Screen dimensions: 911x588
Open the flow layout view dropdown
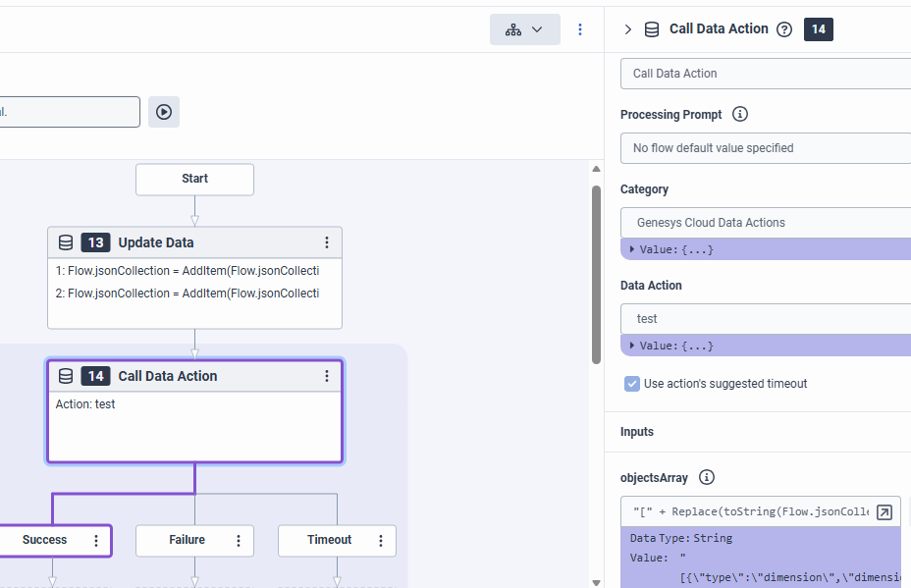point(524,29)
